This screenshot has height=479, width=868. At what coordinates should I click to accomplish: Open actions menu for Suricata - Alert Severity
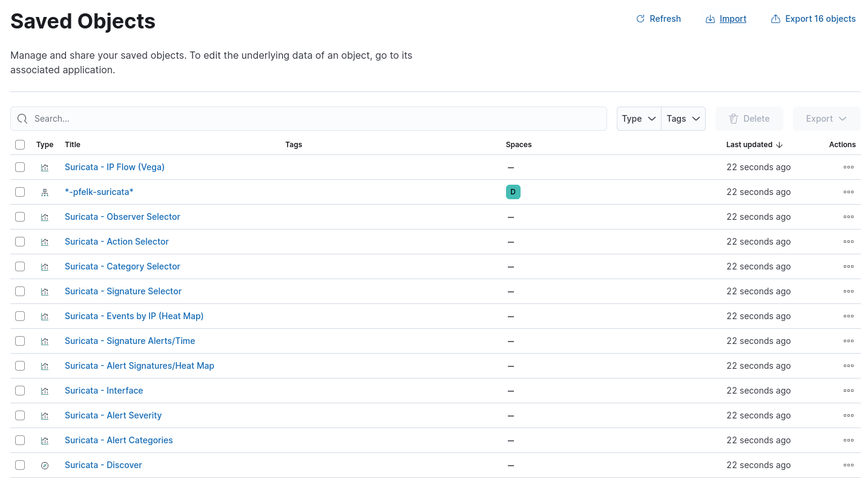848,415
